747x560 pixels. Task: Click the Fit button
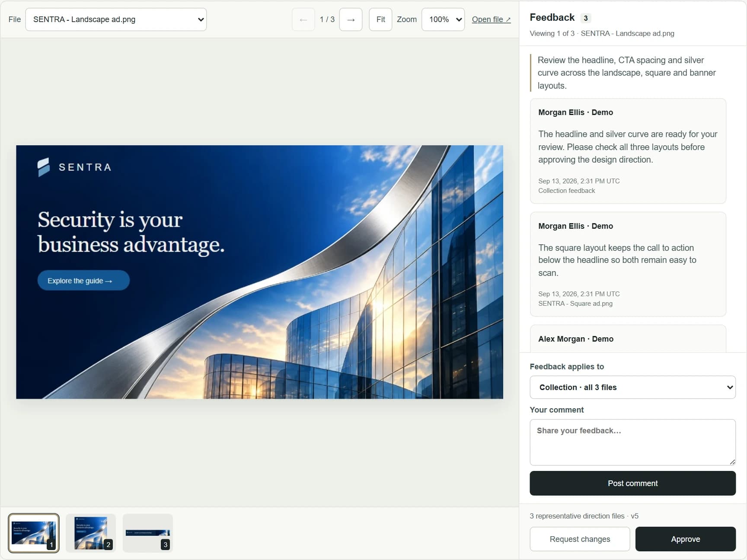pyautogui.click(x=380, y=19)
